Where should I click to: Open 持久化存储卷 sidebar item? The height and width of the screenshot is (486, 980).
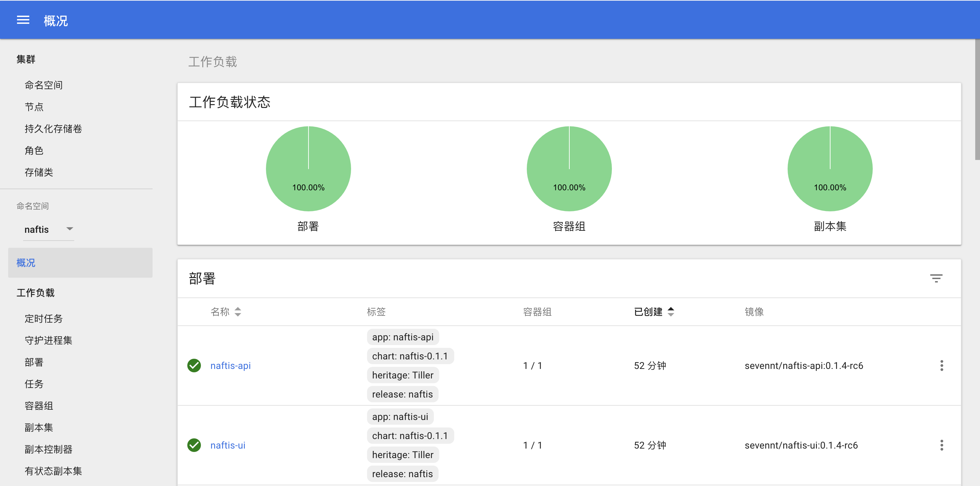[53, 129]
